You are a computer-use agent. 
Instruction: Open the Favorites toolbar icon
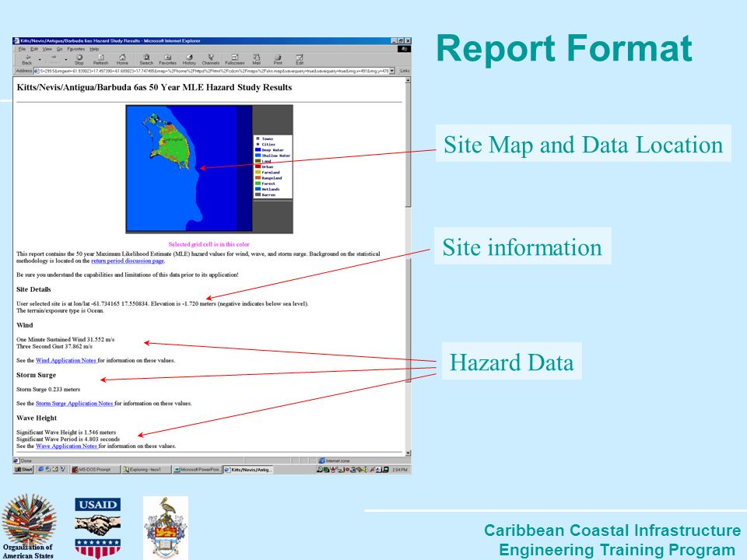168,60
